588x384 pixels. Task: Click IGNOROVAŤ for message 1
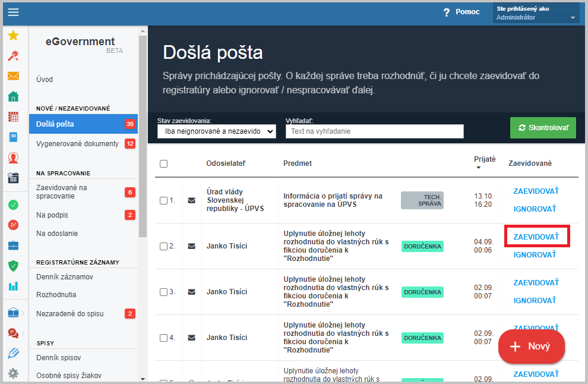pos(535,209)
